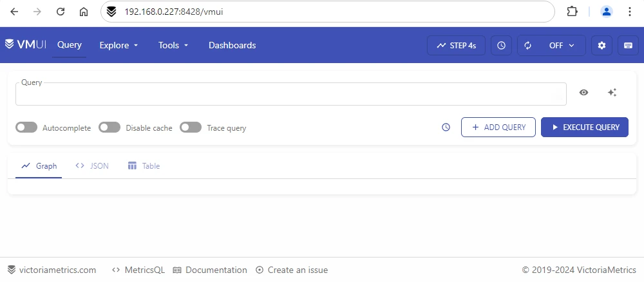Switch to the Table tab

click(x=144, y=166)
